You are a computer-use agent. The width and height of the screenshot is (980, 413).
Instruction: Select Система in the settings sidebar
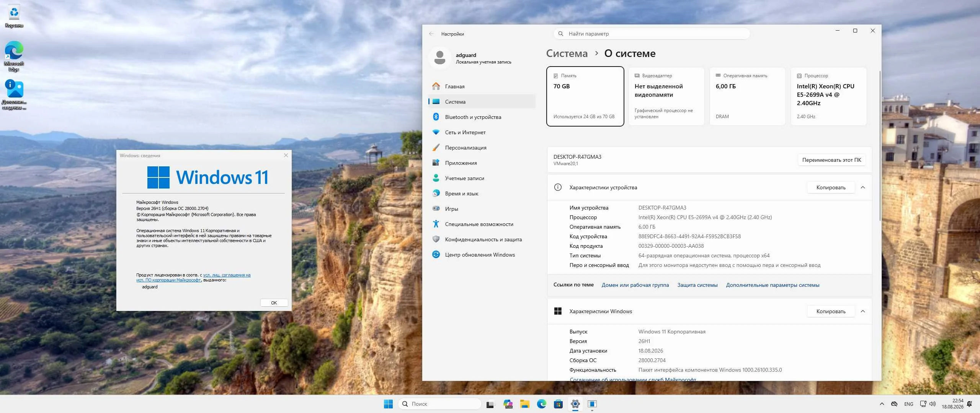point(482,102)
